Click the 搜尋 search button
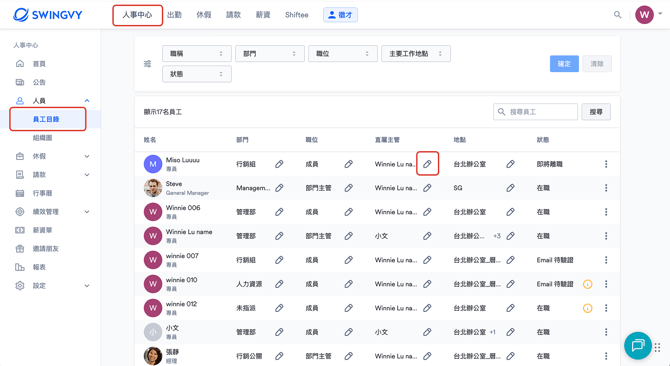The image size is (670, 366). pyautogui.click(x=596, y=112)
